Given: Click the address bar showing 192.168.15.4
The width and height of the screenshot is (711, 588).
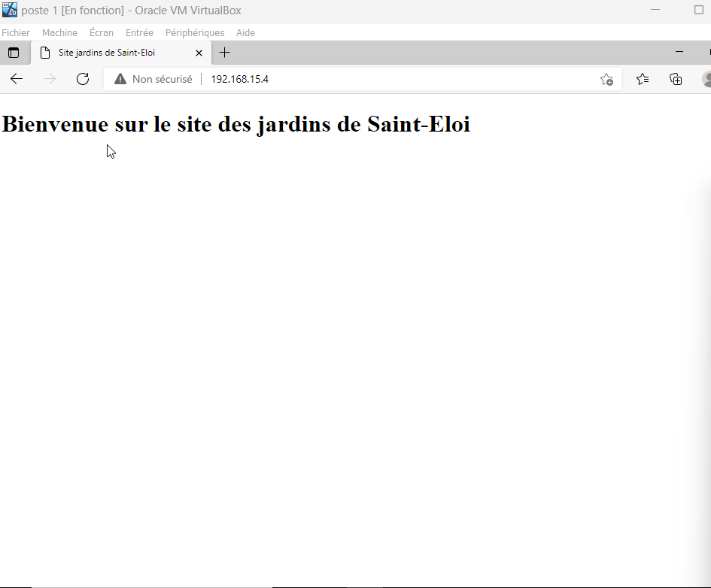Looking at the screenshot, I should [x=376, y=79].
